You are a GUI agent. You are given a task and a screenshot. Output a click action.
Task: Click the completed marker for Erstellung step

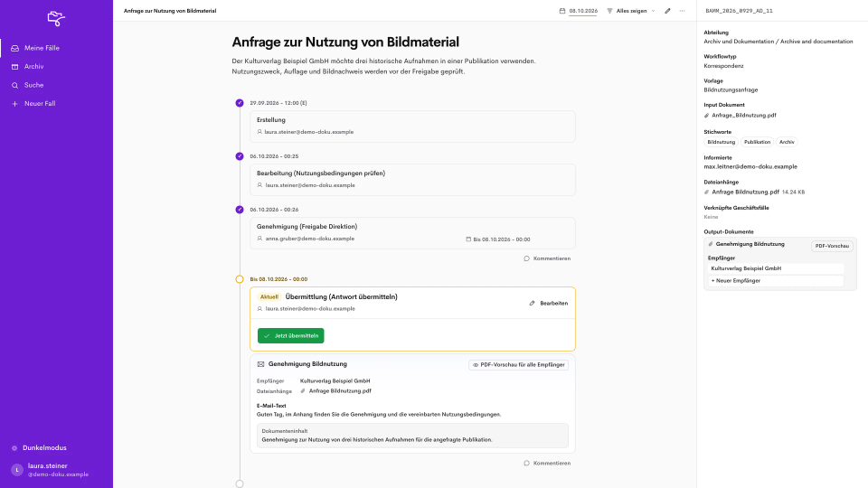[x=239, y=103]
